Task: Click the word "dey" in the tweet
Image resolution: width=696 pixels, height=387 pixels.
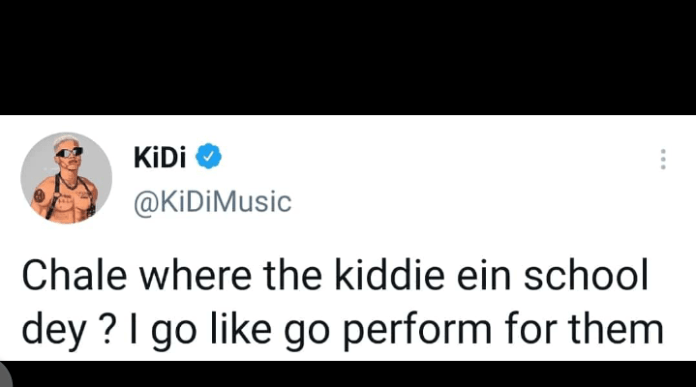Action: coord(53,331)
